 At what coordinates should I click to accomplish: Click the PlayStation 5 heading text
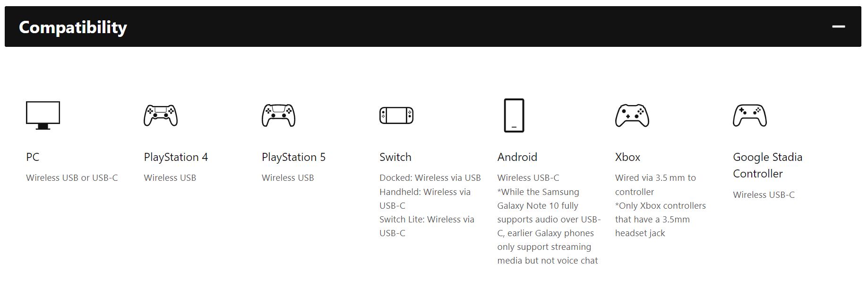coord(293,157)
